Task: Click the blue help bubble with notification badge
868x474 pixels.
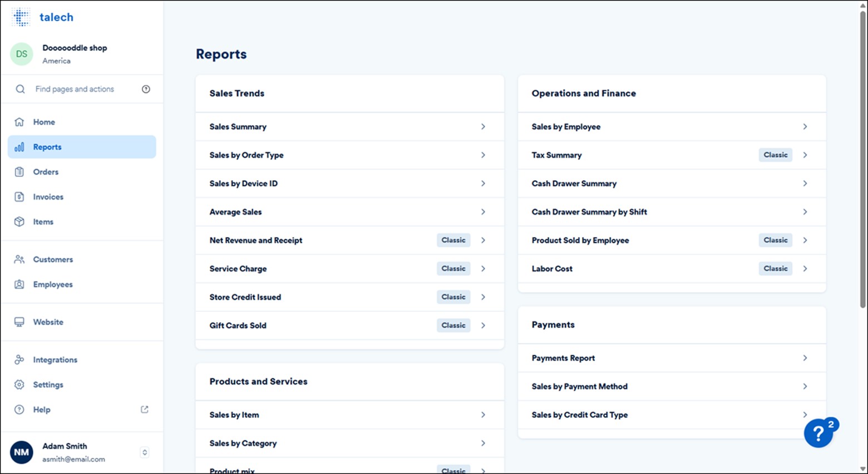Action: pos(818,433)
